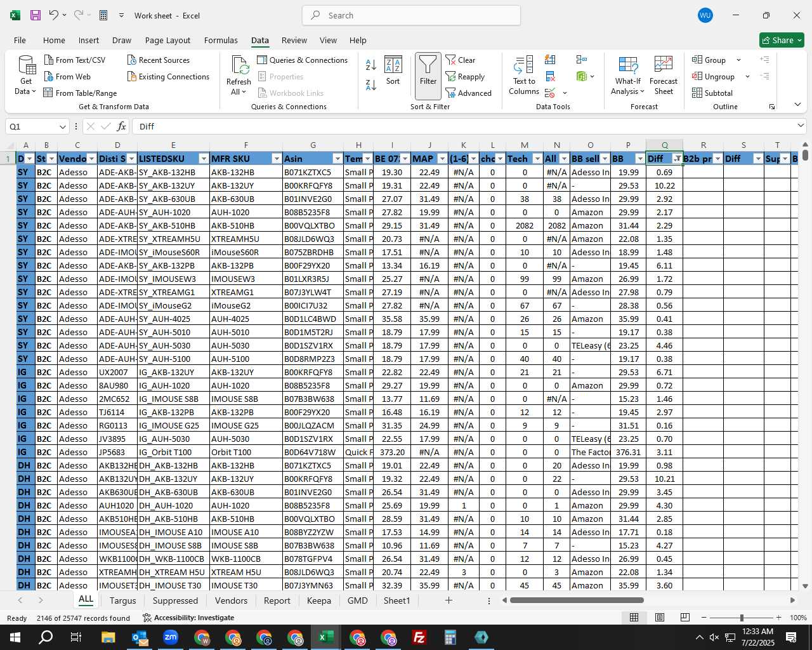Viewport: 812px width, 650px height.
Task: Reapply the filter
Action: click(465, 76)
